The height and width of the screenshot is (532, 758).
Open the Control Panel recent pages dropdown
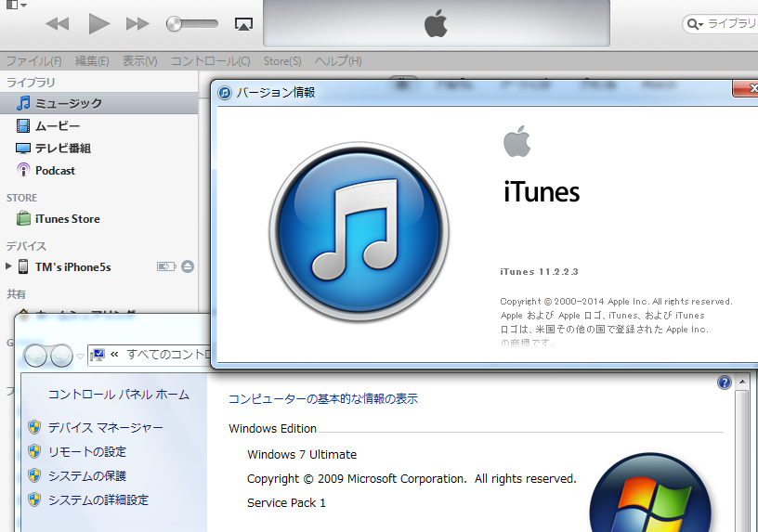80,357
